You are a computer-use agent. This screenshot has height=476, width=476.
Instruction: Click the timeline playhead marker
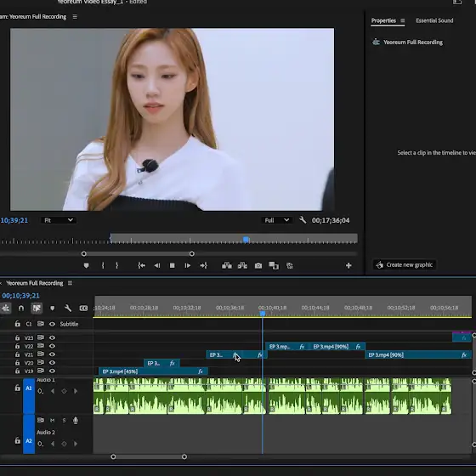pyautogui.click(x=263, y=314)
